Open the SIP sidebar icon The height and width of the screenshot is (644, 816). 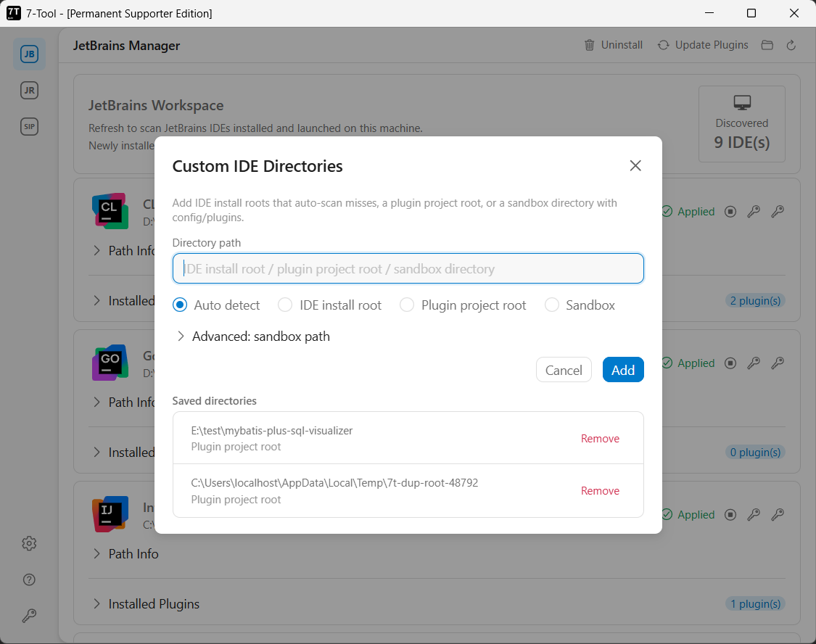click(29, 126)
